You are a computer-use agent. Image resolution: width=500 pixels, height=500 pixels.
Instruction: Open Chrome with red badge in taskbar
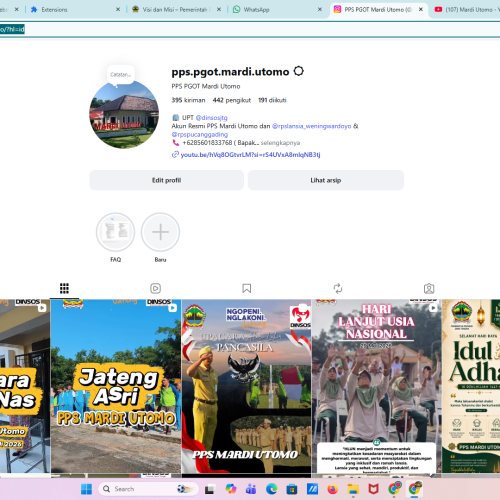(x=394, y=488)
